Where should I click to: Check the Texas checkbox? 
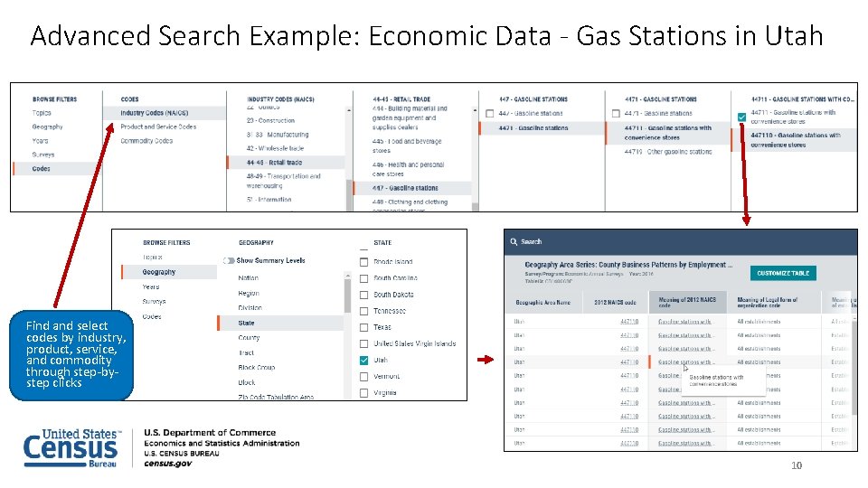364,327
